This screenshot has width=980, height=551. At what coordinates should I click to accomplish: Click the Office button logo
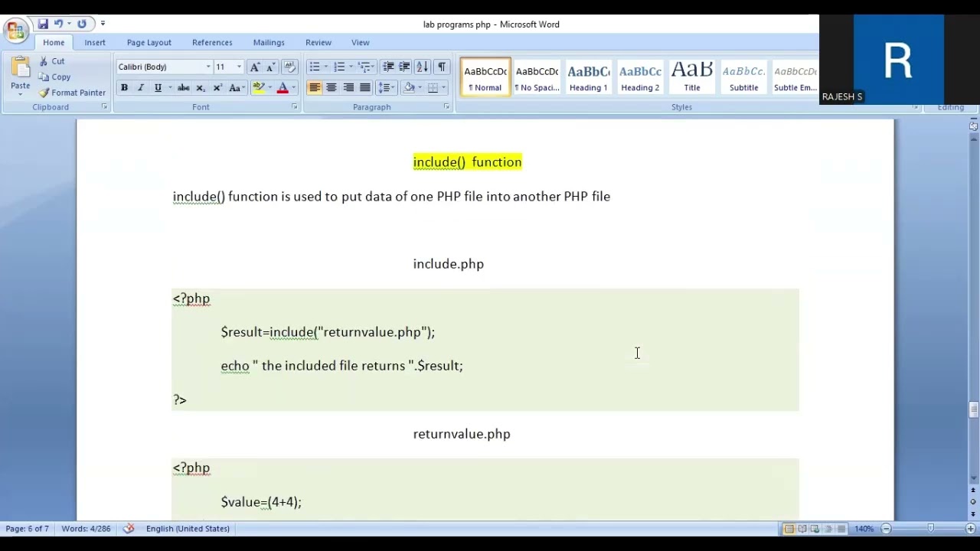tap(15, 31)
